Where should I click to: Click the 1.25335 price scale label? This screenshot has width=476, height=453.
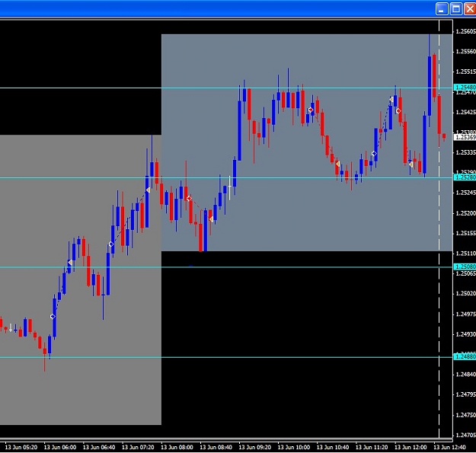point(465,152)
